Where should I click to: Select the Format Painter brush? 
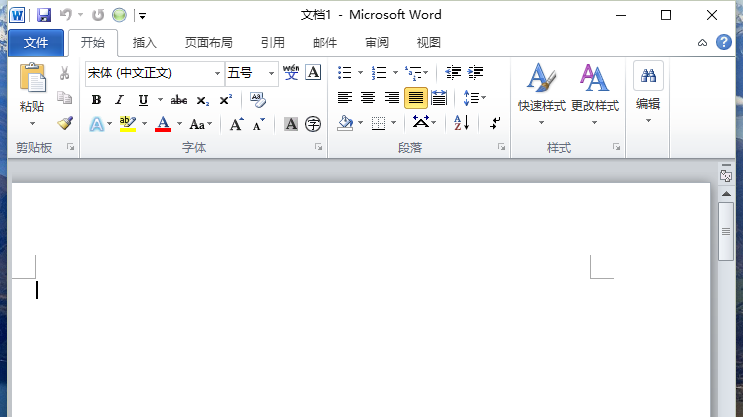click(65, 123)
